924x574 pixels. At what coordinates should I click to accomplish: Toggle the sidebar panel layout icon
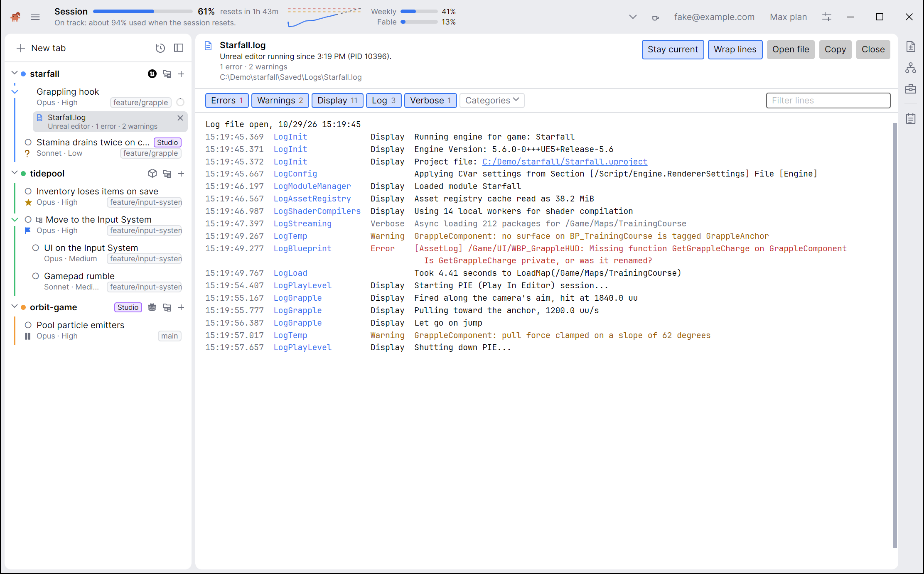tap(179, 48)
